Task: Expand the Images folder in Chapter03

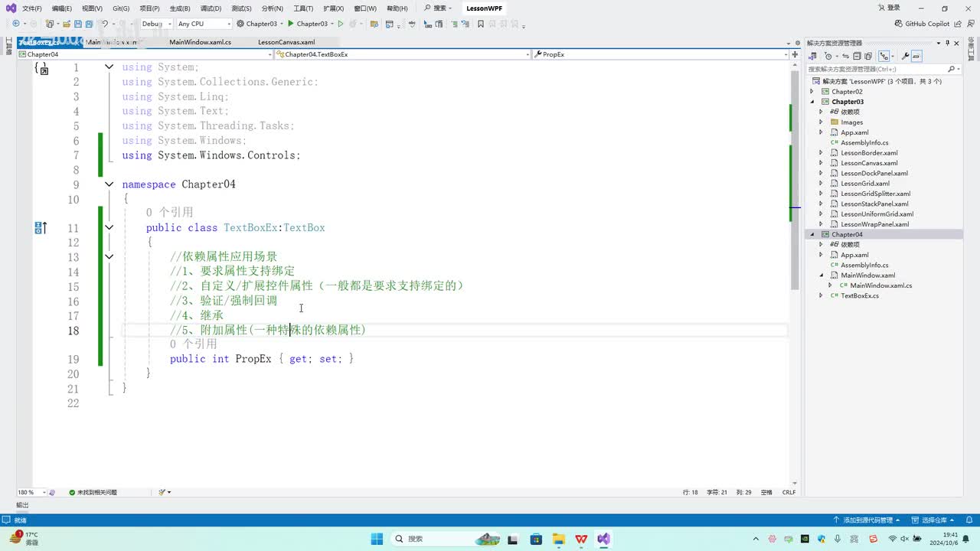Action: pyautogui.click(x=822, y=122)
